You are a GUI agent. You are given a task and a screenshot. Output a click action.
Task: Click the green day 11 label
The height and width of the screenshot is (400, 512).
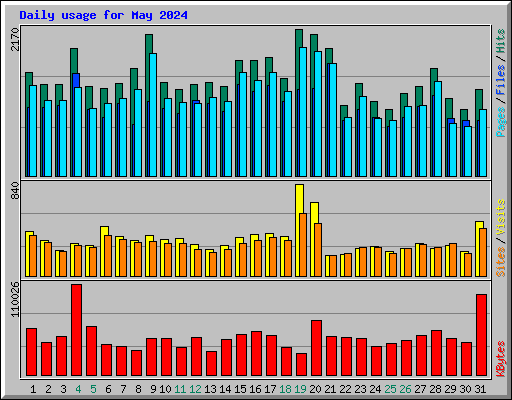180,389
